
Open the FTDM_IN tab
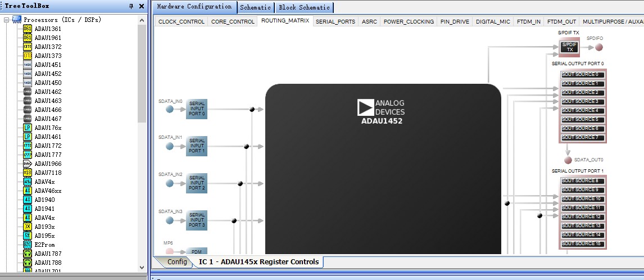click(529, 21)
